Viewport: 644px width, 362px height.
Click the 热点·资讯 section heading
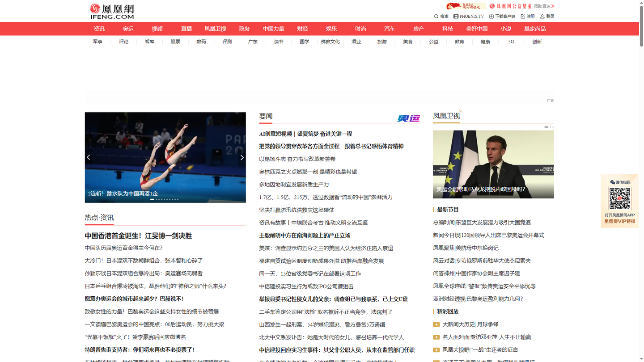[99, 218]
